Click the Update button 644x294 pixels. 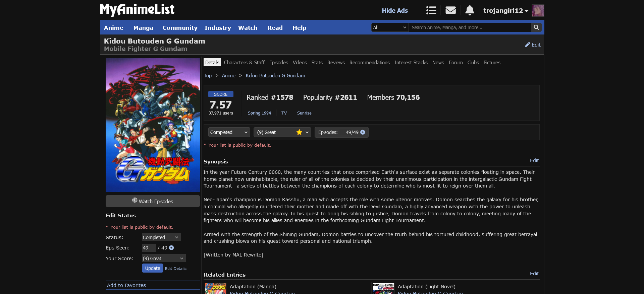(x=153, y=268)
